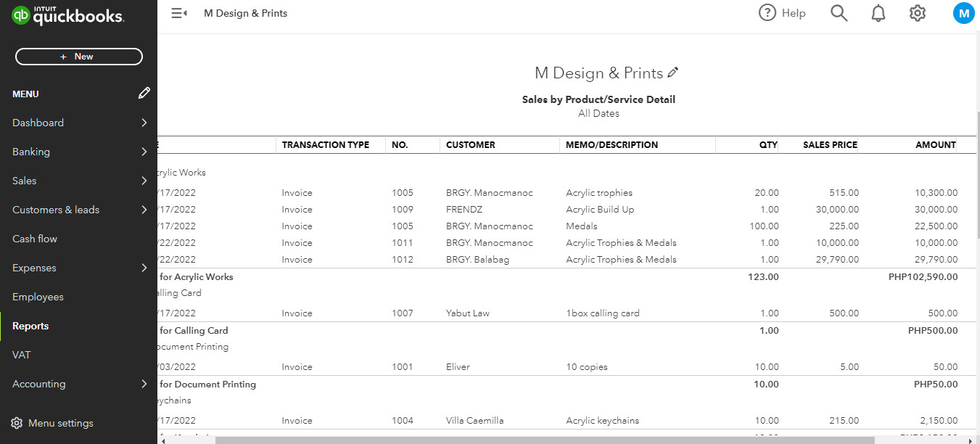Screen dimensions: 980x444
Task: Open the user profile avatar
Action: click(x=963, y=13)
